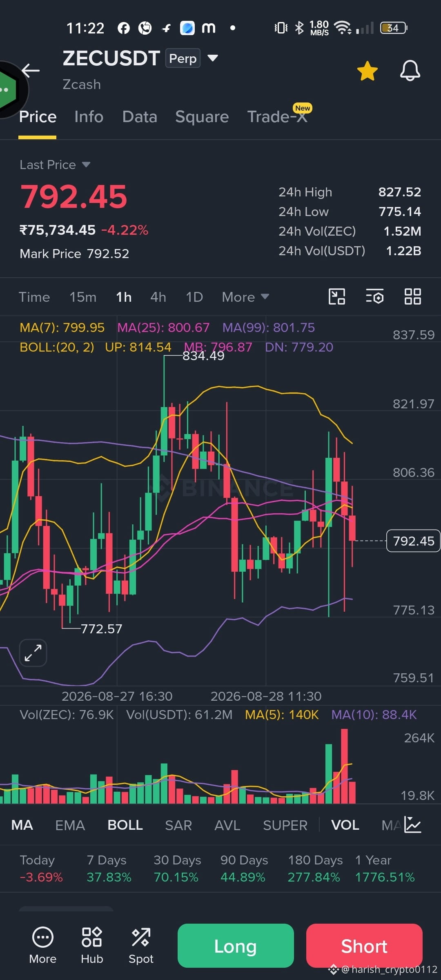Tap the MA(25): 800.67 legend
The image size is (441, 980).
click(x=163, y=327)
